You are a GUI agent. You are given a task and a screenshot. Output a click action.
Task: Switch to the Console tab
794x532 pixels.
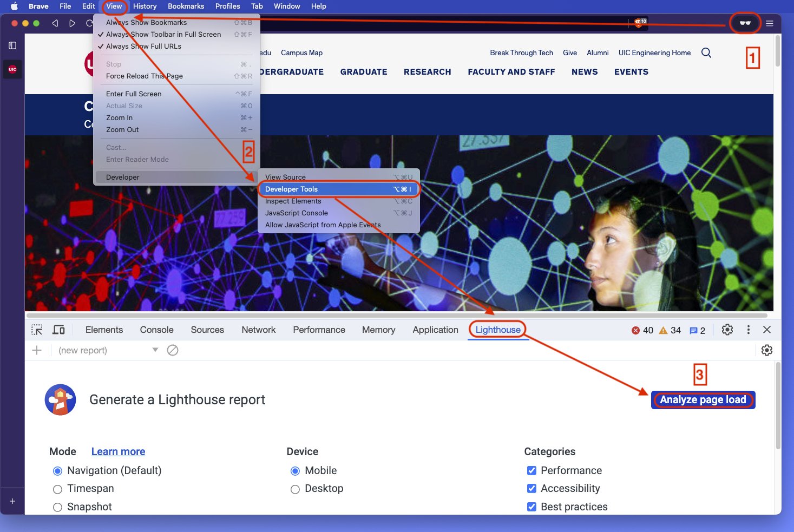[156, 330]
